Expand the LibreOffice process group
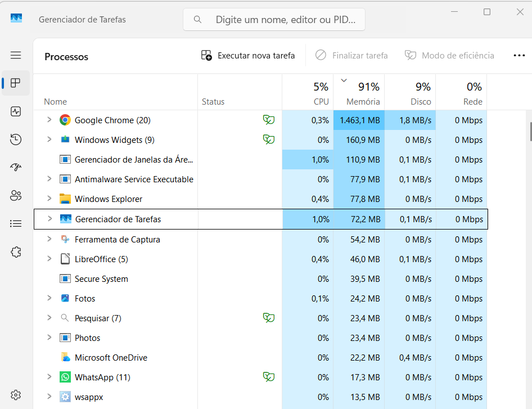532x409 pixels. [49, 258]
